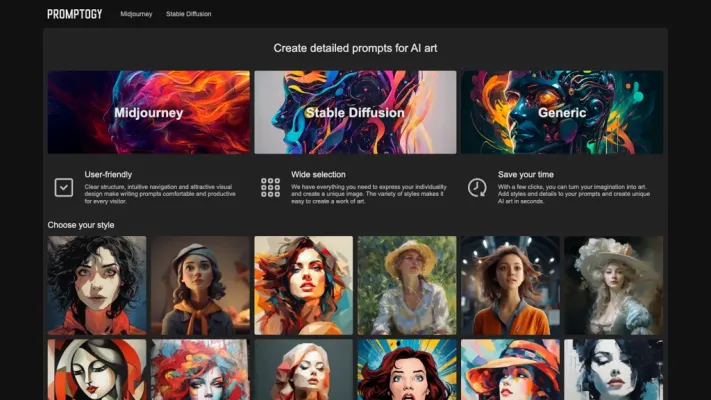Select the Generic banner card
This screenshot has width=711, height=400.
point(562,112)
